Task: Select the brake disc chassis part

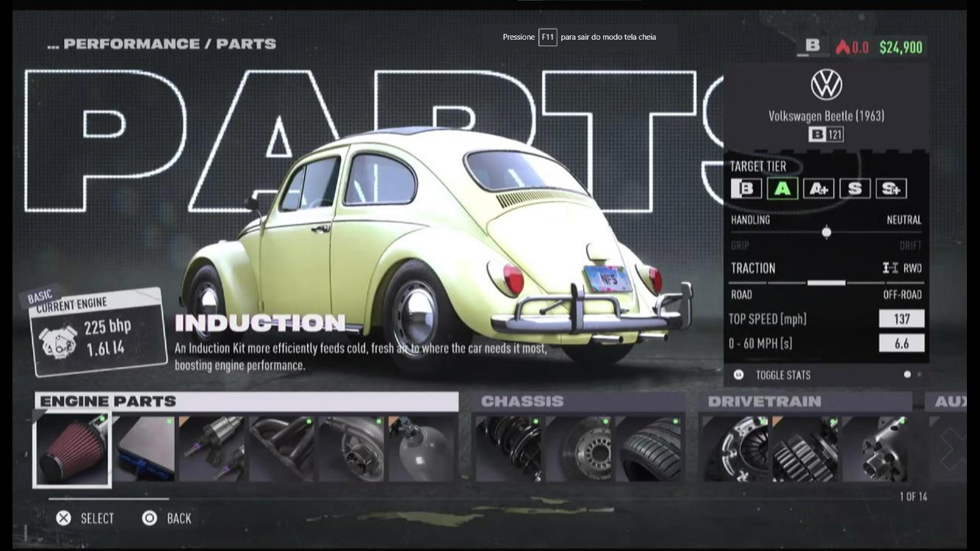Action: coord(578,449)
